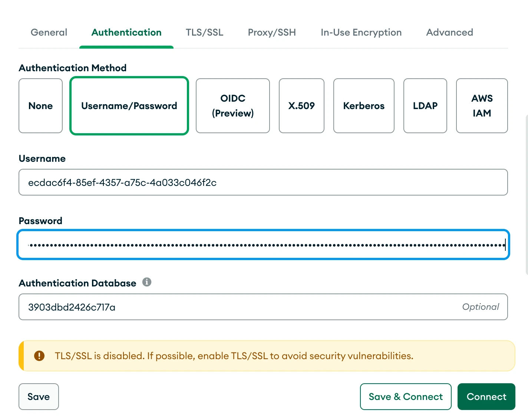Screen dimensions: 528x420
Task: Go to the Advanced tab
Action: (449, 32)
